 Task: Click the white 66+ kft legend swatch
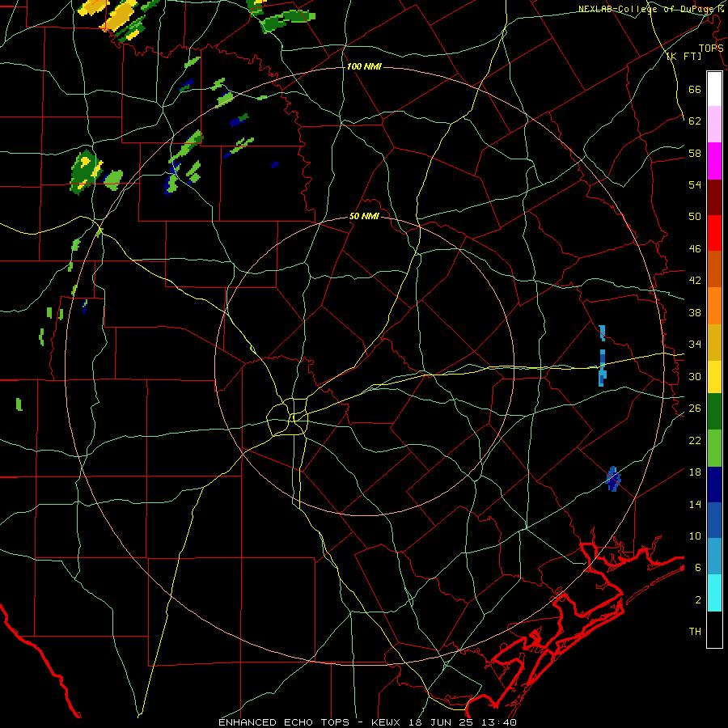point(714,89)
